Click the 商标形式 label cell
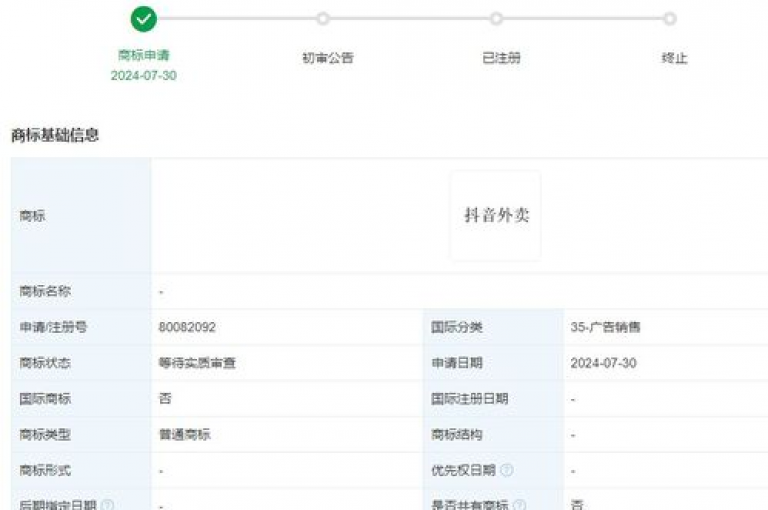 [81, 470]
